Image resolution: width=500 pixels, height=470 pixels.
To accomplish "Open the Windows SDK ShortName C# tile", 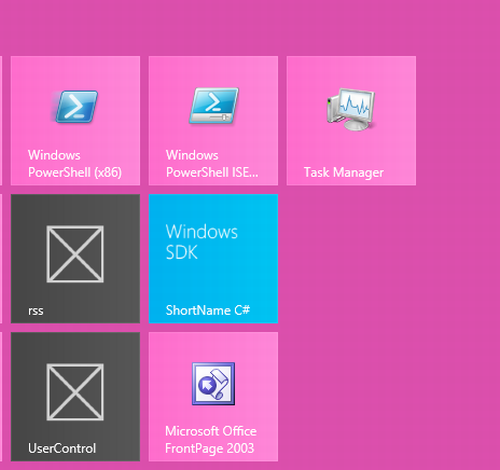I will point(213,259).
